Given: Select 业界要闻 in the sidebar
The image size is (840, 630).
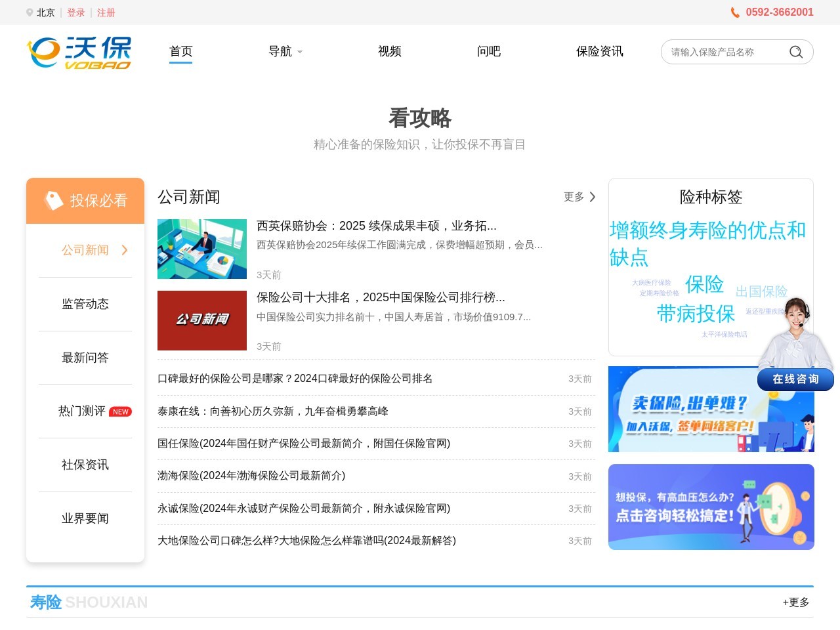Looking at the screenshot, I should click(85, 518).
